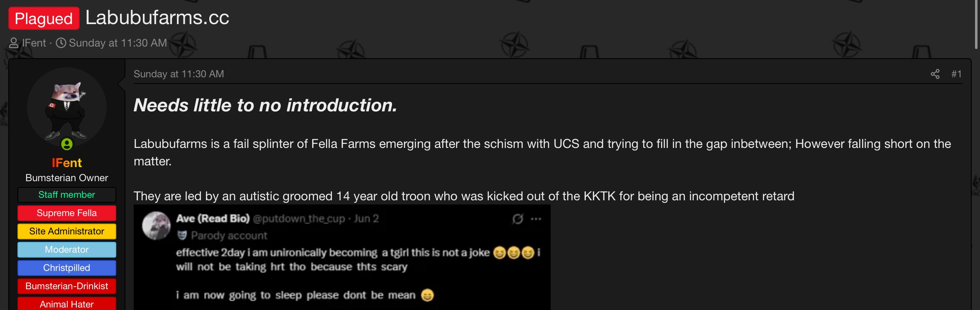Click the light blue Moderator banner
980x310 pixels.
pyautogui.click(x=67, y=250)
